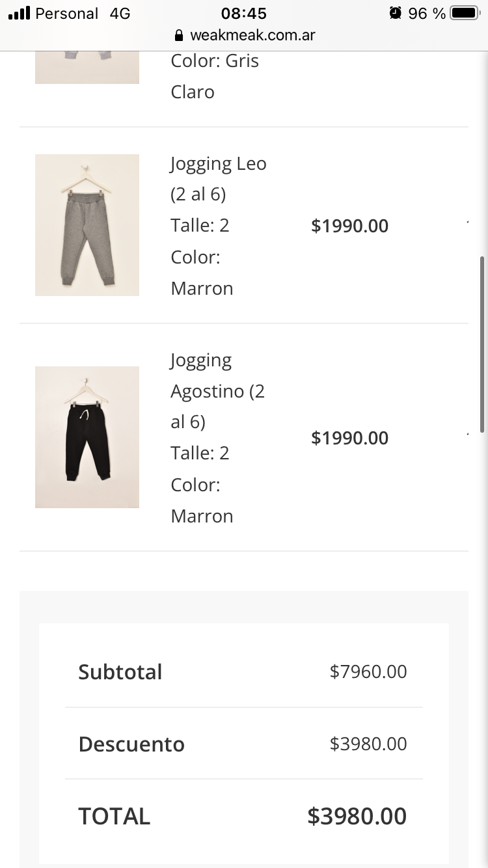
Task: Tap the bold TOTAL amount $3980.00
Action: point(357,816)
